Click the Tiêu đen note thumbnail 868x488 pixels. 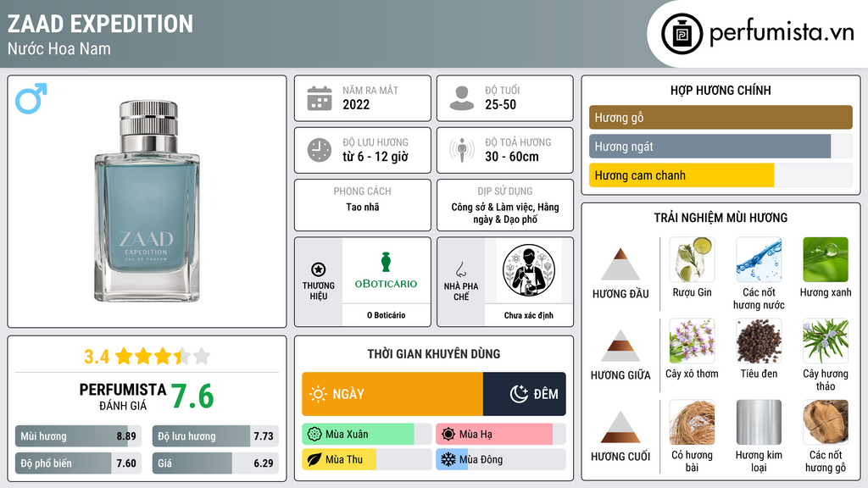[x=759, y=341]
